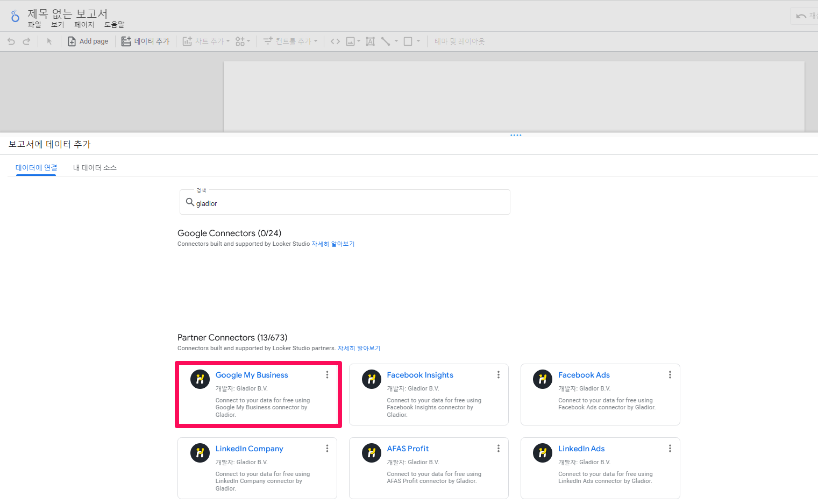This screenshot has height=504, width=818.
Task: Open the 파일 menu
Action: 34,25
